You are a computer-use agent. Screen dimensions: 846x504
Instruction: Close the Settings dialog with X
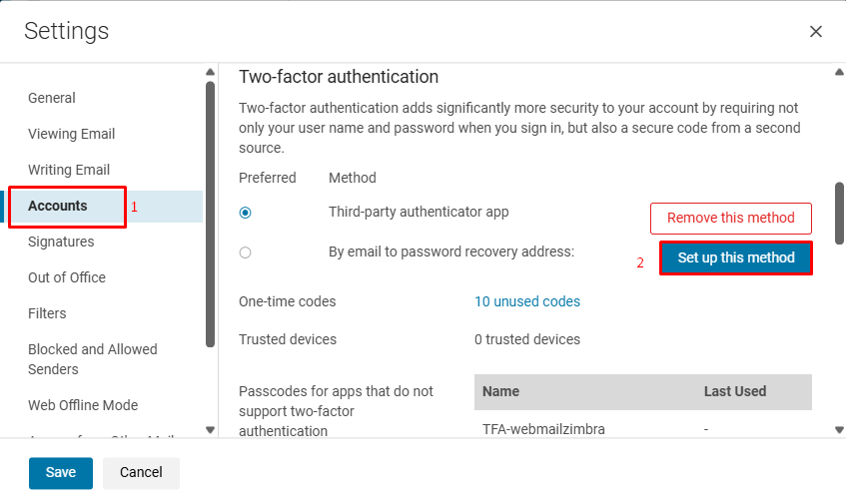tap(816, 32)
